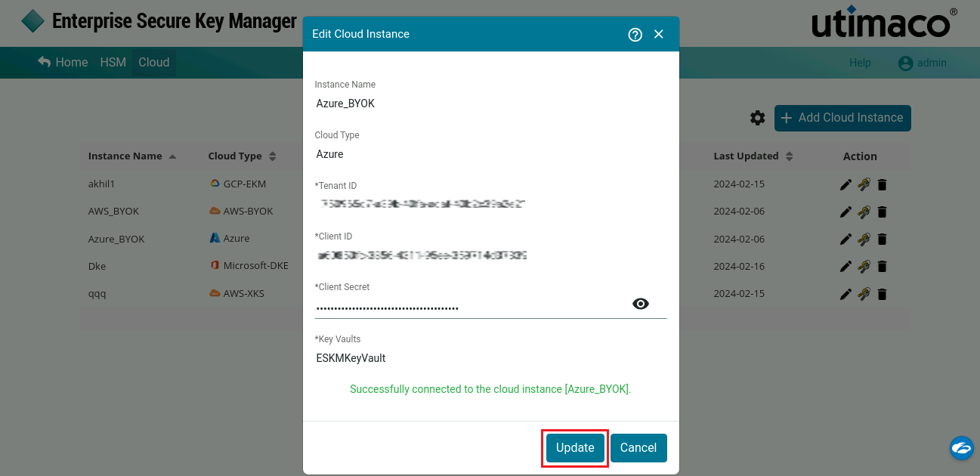Edit the qqq instance with its pencil icon
This screenshot has width=980, height=476.
[x=846, y=294]
